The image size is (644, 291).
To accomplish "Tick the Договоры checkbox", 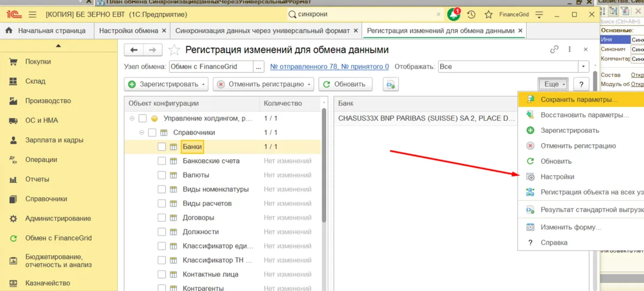I will point(162,218).
